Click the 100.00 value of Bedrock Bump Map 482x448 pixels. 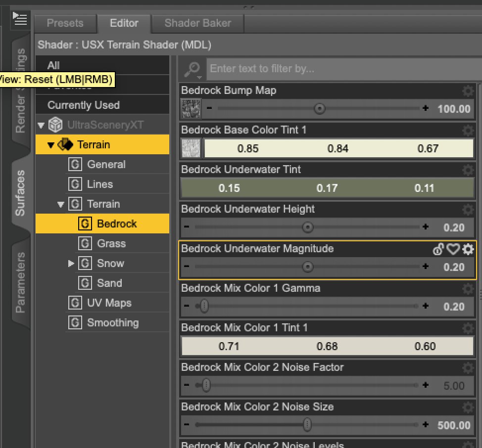[454, 109]
